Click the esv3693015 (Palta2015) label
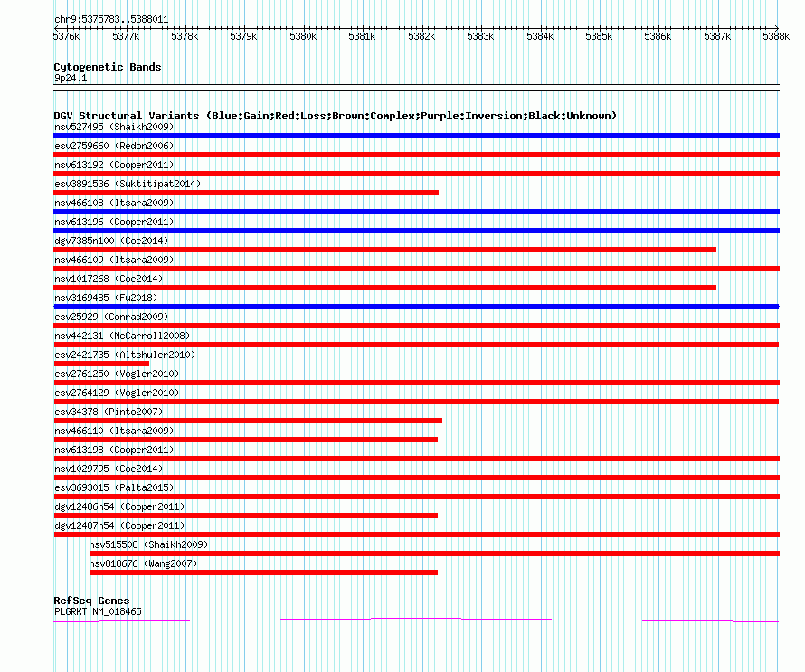This screenshot has height=672, width=805. [114, 487]
